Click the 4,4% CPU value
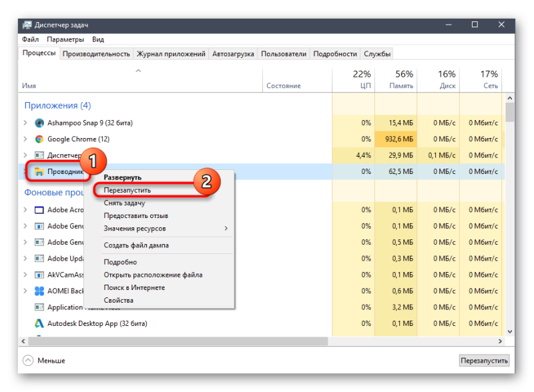This screenshot has width=534, height=392. pyautogui.click(x=363, y=155)
